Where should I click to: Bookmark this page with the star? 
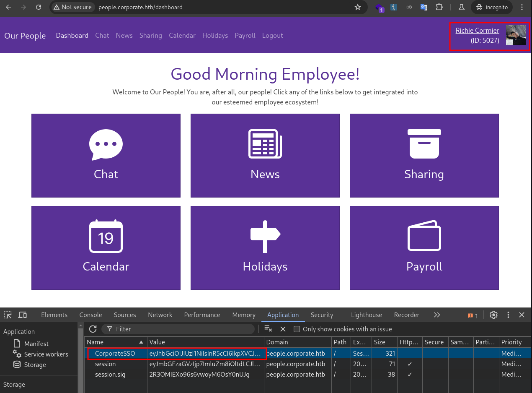[x=357, y=7]
